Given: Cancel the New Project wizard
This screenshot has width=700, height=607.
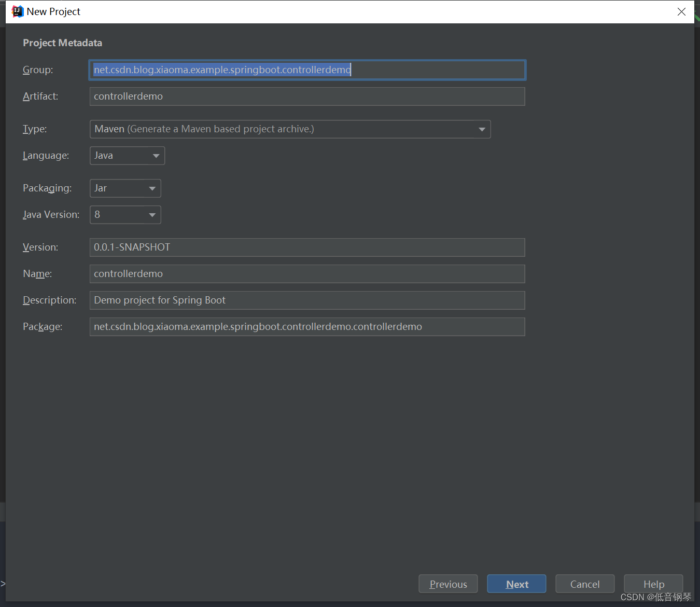Looking at the screenshot, I should [x=585, y=584].
